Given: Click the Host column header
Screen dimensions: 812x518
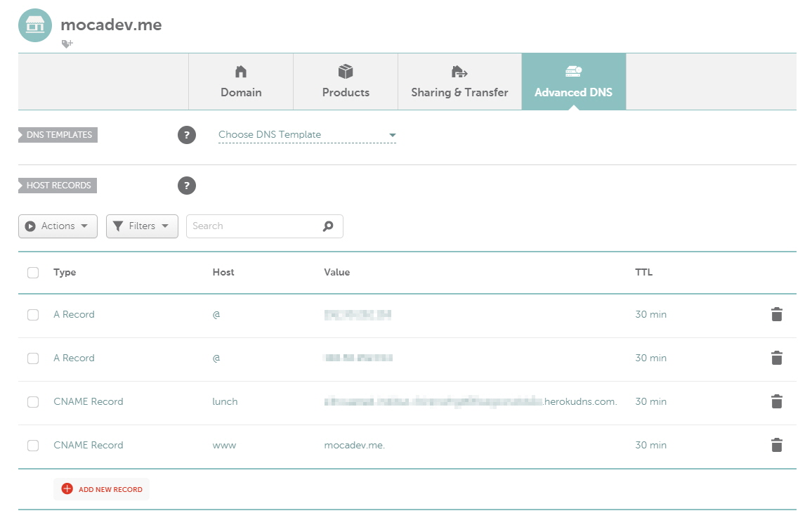Looking at the screenshot, I should point(223,273).
